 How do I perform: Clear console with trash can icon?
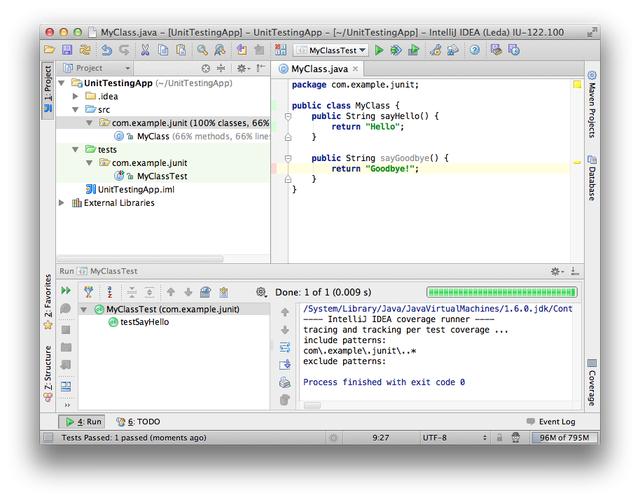[x=284, y=400]
